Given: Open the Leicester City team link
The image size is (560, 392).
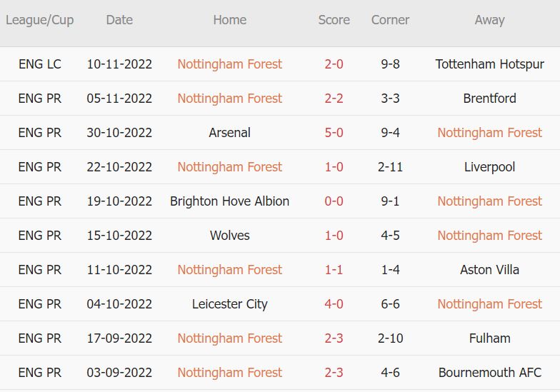Looking at the screenshot, I should (x=229, y=304).
